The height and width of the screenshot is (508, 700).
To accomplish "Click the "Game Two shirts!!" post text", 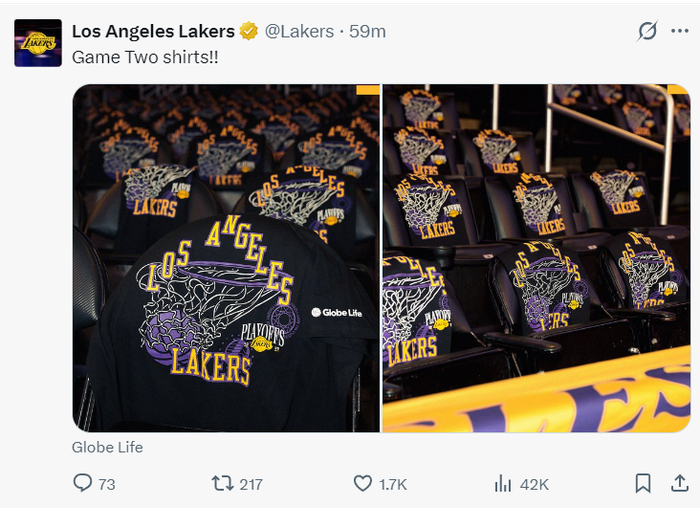I will click(145, 57).
